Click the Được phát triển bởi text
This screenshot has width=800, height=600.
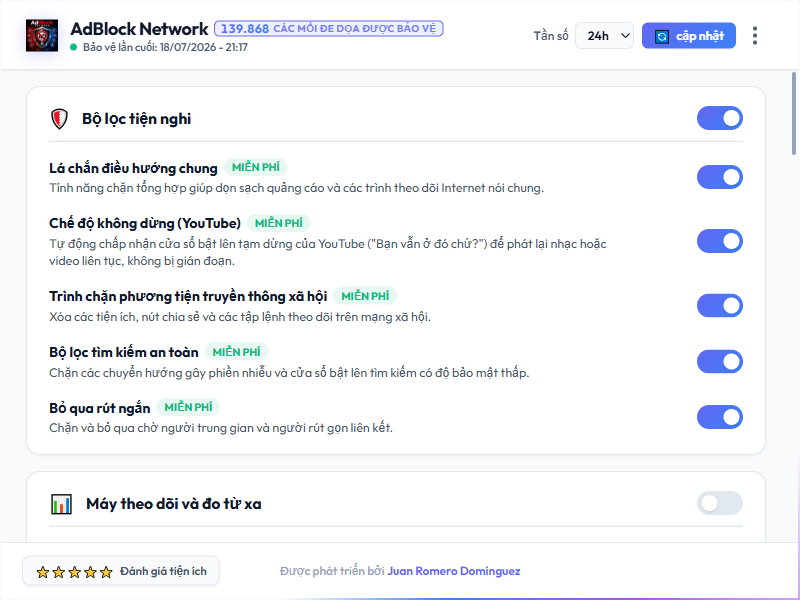coord(332,571)
